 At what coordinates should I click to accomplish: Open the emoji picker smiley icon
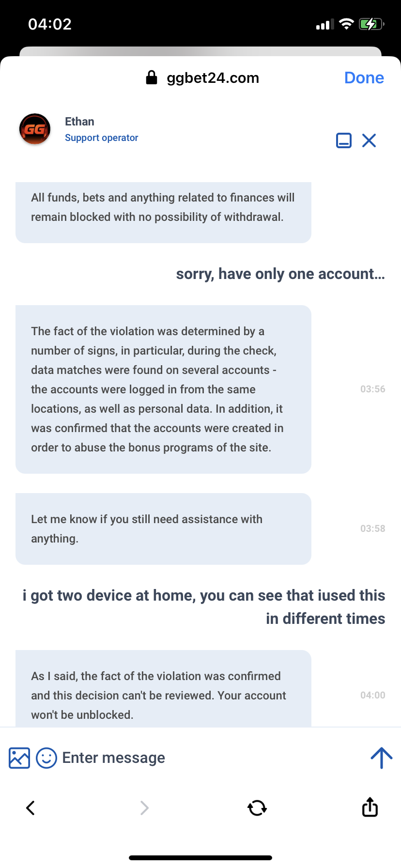point(46,758)
